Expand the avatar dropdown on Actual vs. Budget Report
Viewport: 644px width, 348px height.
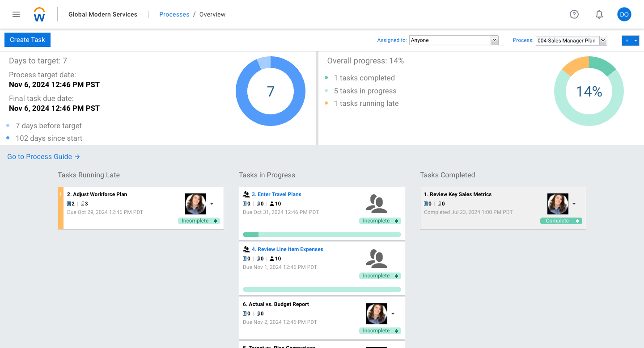pos(393,313)
